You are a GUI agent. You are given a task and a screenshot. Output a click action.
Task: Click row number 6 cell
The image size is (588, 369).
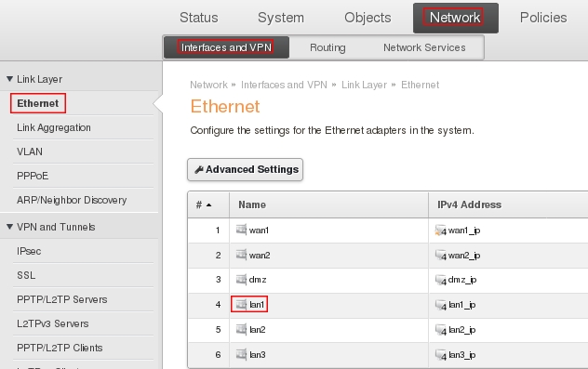tap(208, 355)
